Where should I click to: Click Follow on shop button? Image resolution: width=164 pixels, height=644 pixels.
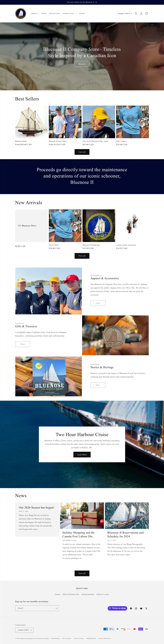[117, 608]
